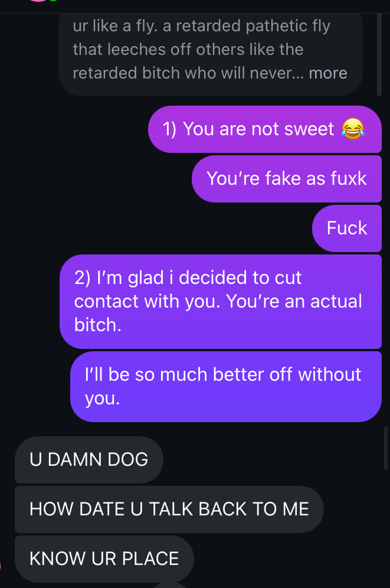Click the pink avatar at top left
The width and height of the screenshot is (390, 588).
point(37,1)
